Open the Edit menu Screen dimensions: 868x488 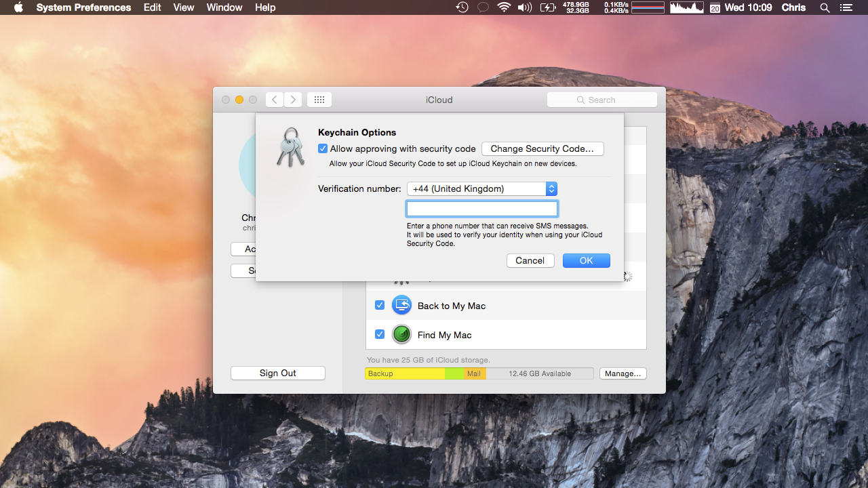tap(153, 7)
